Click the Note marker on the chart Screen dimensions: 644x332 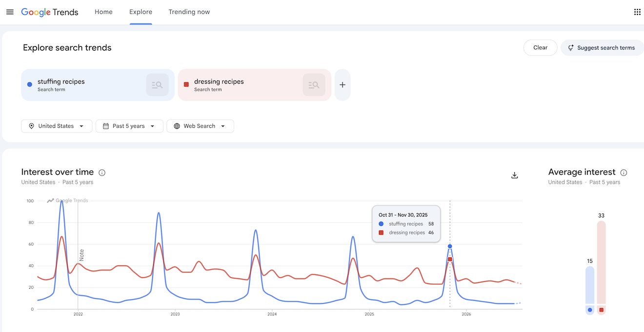pyautogui.click(x=81, y=255)
